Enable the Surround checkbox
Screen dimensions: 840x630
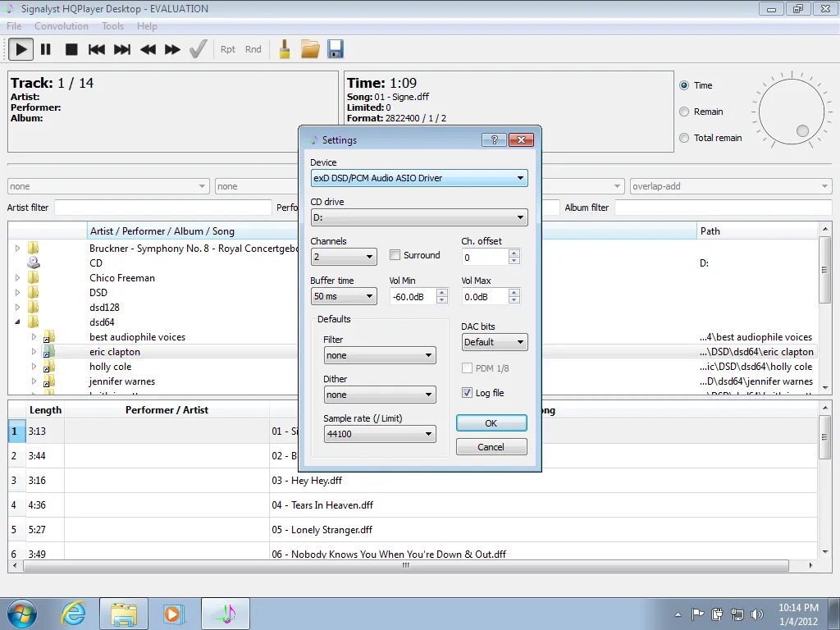click(395, 255)
